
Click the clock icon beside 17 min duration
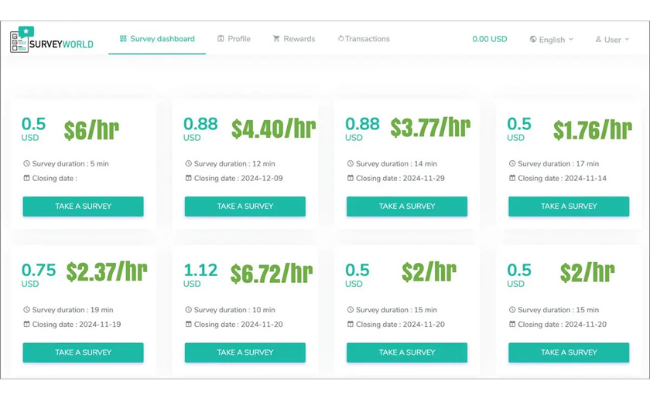click(x=512, y=163)
